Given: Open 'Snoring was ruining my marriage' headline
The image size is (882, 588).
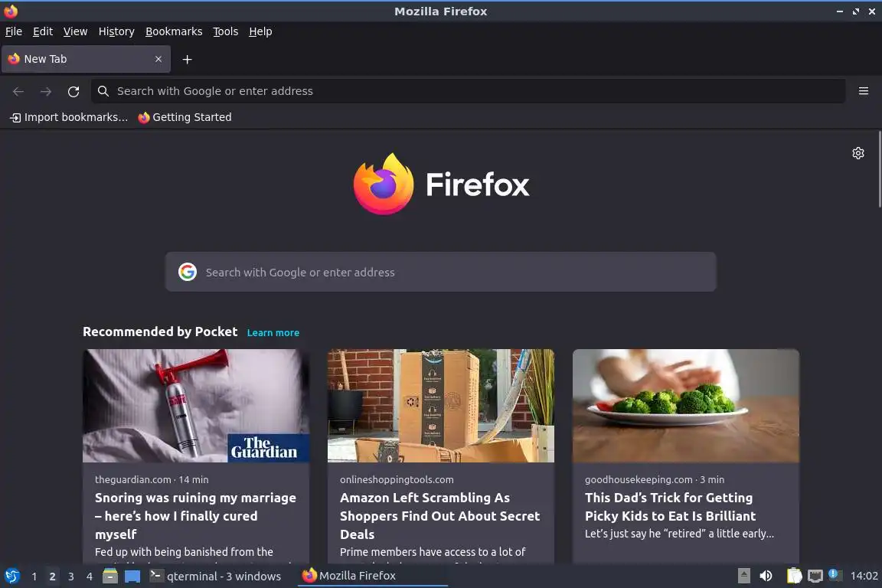Looking at the screenshot, I should [195, 516].
